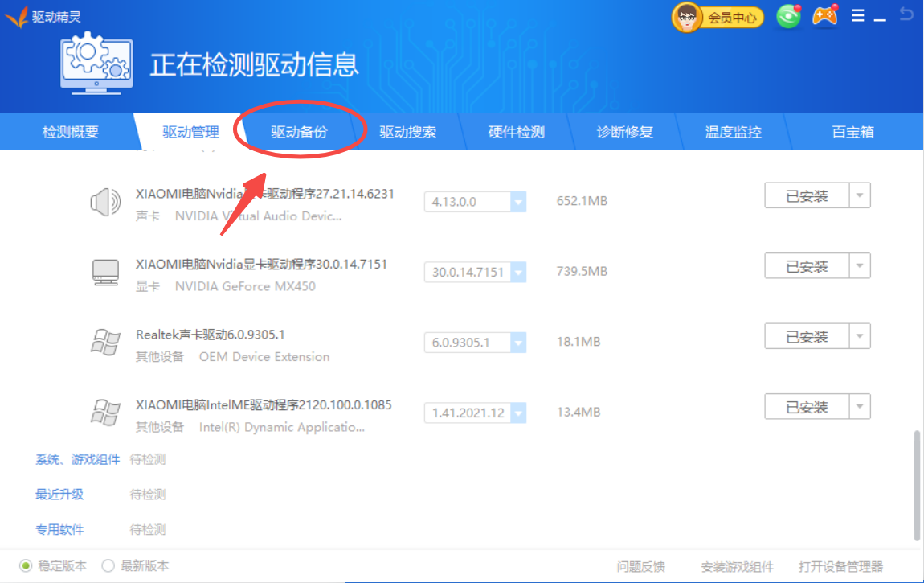The width and height of the screenshot is (924, 583).
Task: Switch to the 硬件检测 tab
Action: (x=516, y=132)
